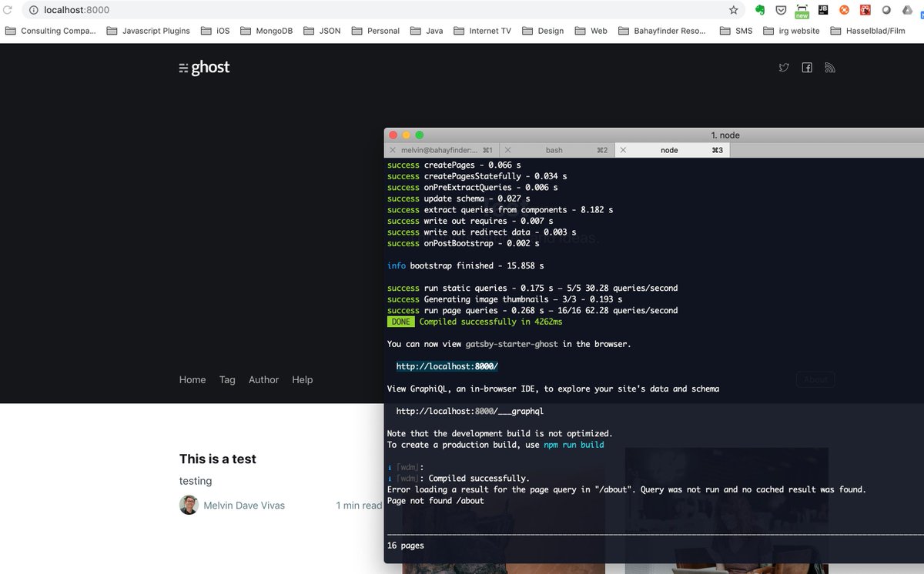Close the melvin@bahayfinder terminal tab

(393, 150)
